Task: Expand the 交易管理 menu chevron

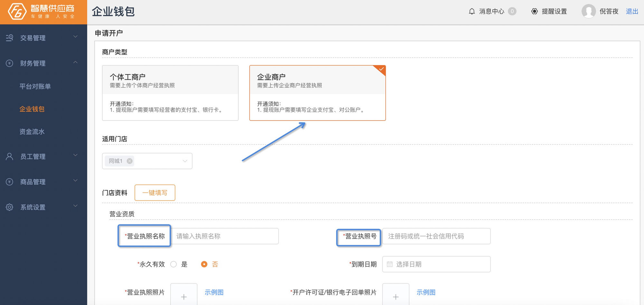Action: click(x=75, y=37)
